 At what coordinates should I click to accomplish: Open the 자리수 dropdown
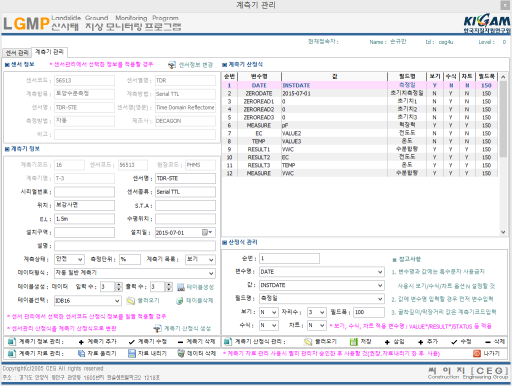tap(322, 312)
